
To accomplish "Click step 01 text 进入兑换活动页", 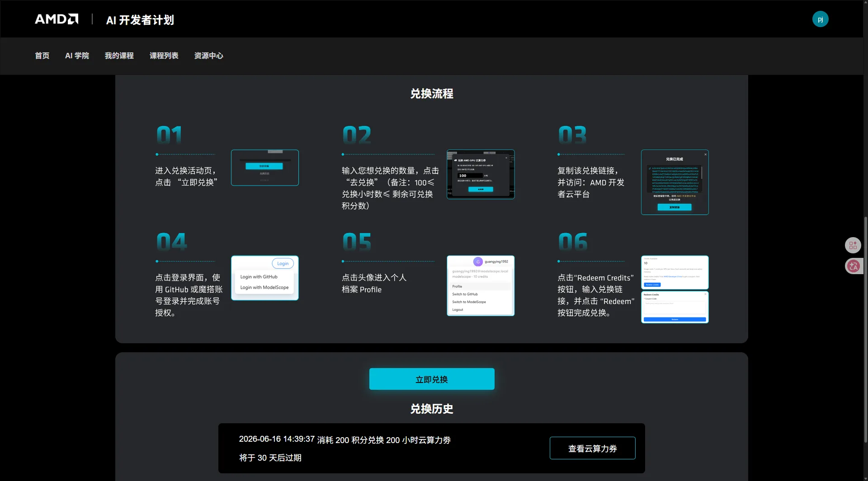I will point(186,177).
